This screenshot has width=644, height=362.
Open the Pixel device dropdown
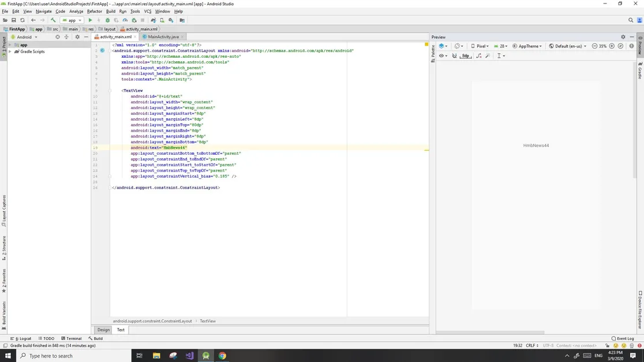pos(480,46)
